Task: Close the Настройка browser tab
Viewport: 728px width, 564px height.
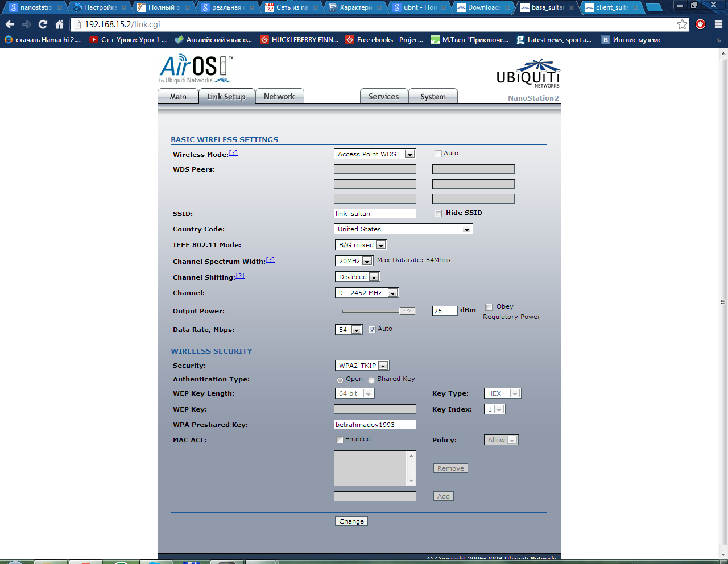Action: click(x=124, y=8)
